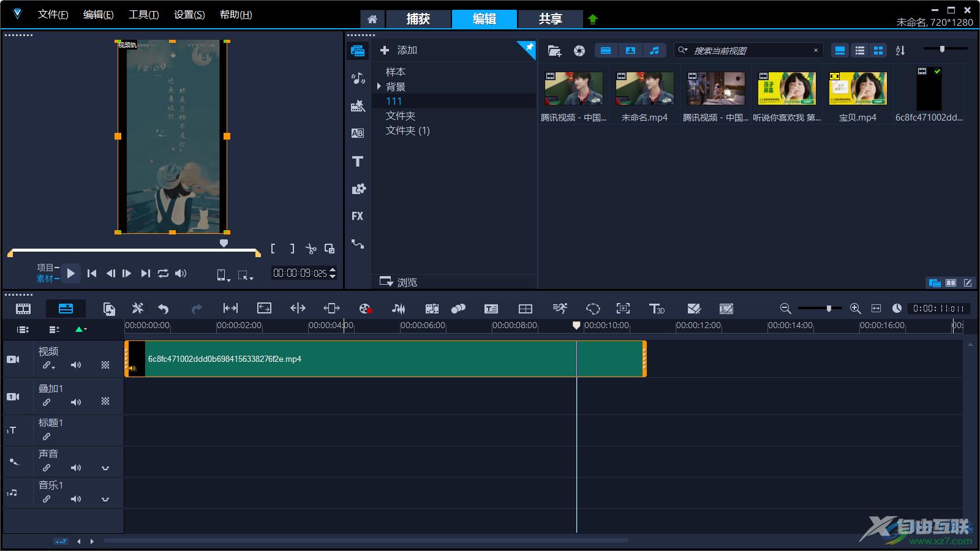Open the Auto Music tool
980x551 pixels.
[432, 309]
